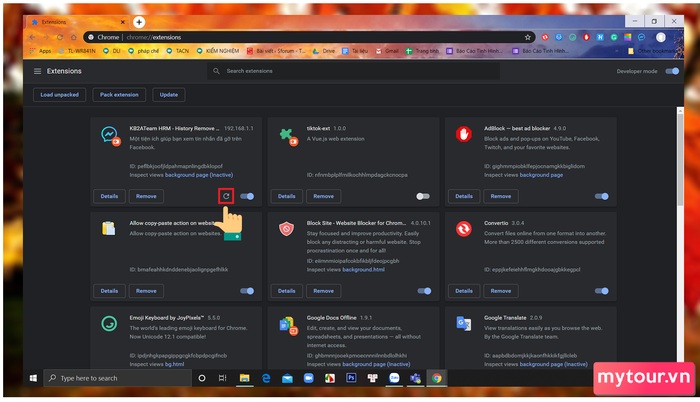Open the KIỂM NGHIỆM bookmark
The width and height of the screenshot is (700, 402).
pyautogui.click(x=218, y=51)
